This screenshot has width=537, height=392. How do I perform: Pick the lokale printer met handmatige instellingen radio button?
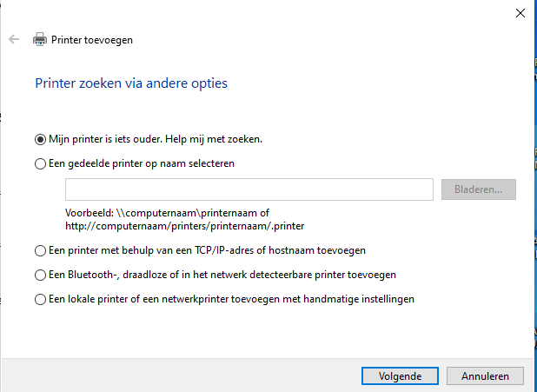40,299
